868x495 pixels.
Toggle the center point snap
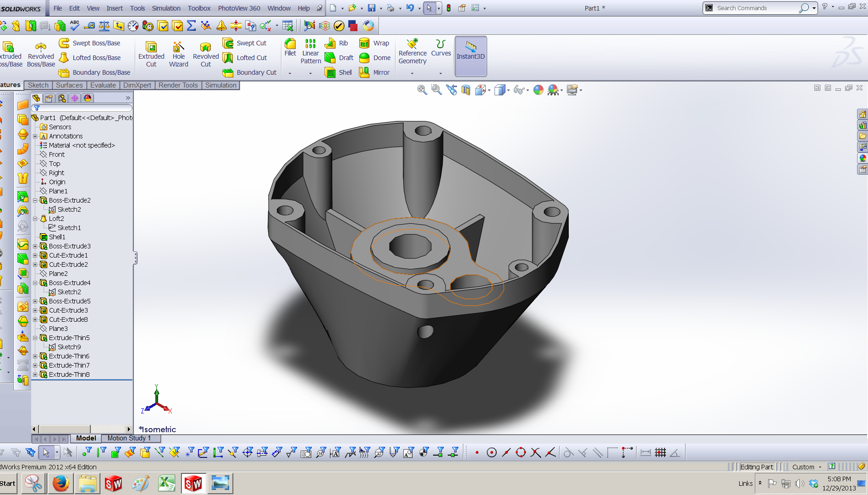click(492, 453)
